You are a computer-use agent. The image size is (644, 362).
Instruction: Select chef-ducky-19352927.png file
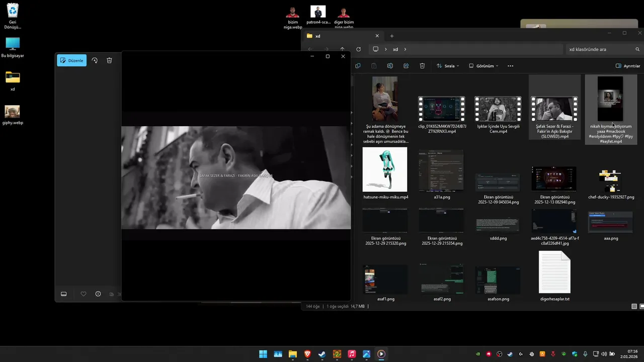[x=611, y=184]
